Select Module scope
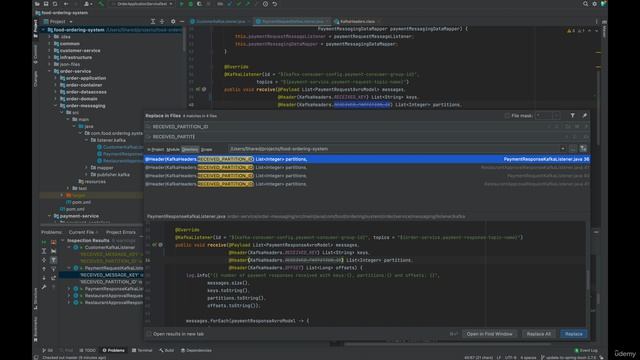 [173, 149]
